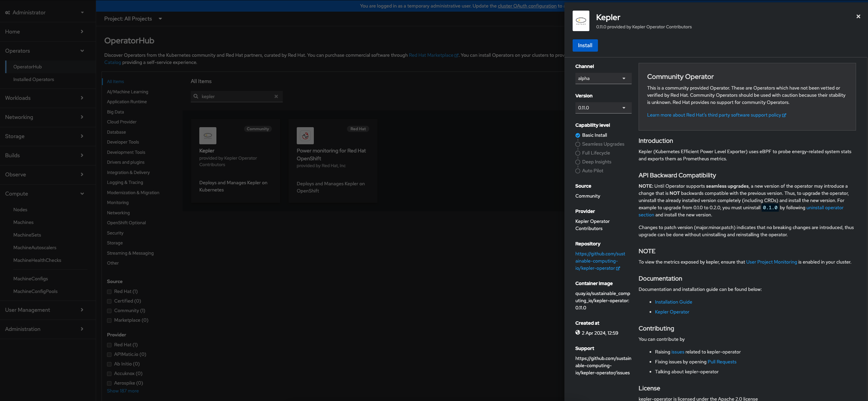Click the Kepler logo in details panel
This screenshot has width=868, height=401.
coord(581,21)
